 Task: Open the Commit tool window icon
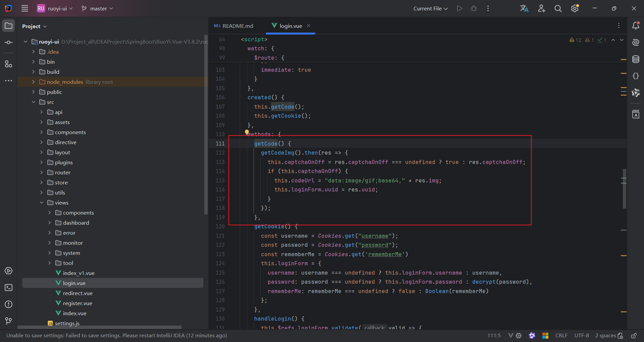click(x=9, y=43)
